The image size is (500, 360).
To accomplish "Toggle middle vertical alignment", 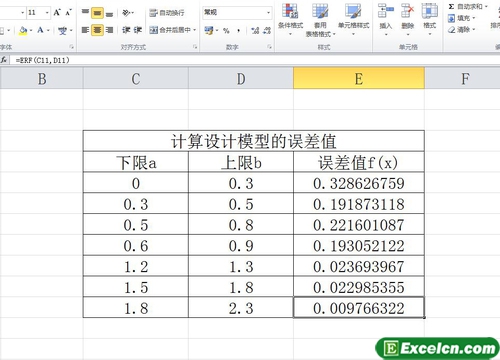I will [97, 13].
